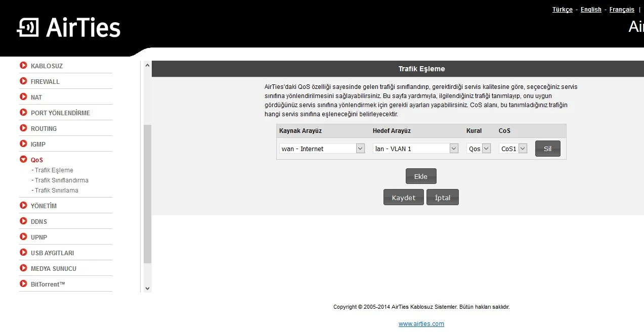Image resolution: width=644 pixels, height=332 pixels.
Task: Click the Ekle button
Action: 421,176
